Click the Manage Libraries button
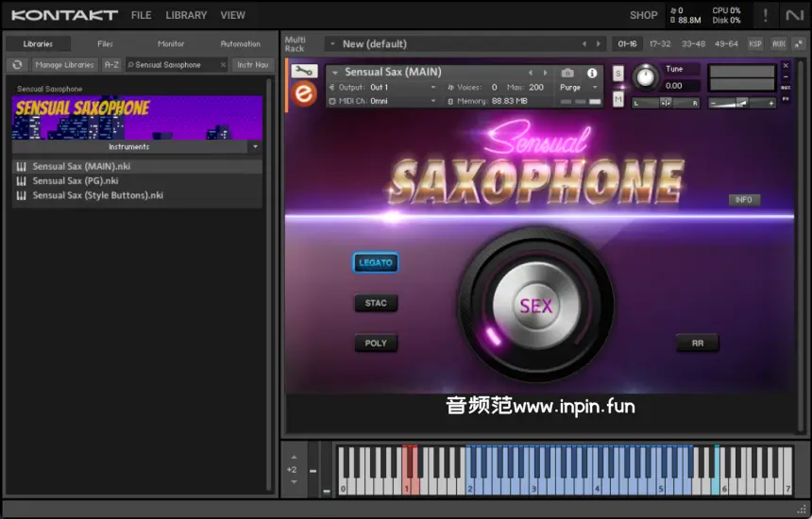Image resolution: width=812 pixels, height=519 pixels. point(65,65)
